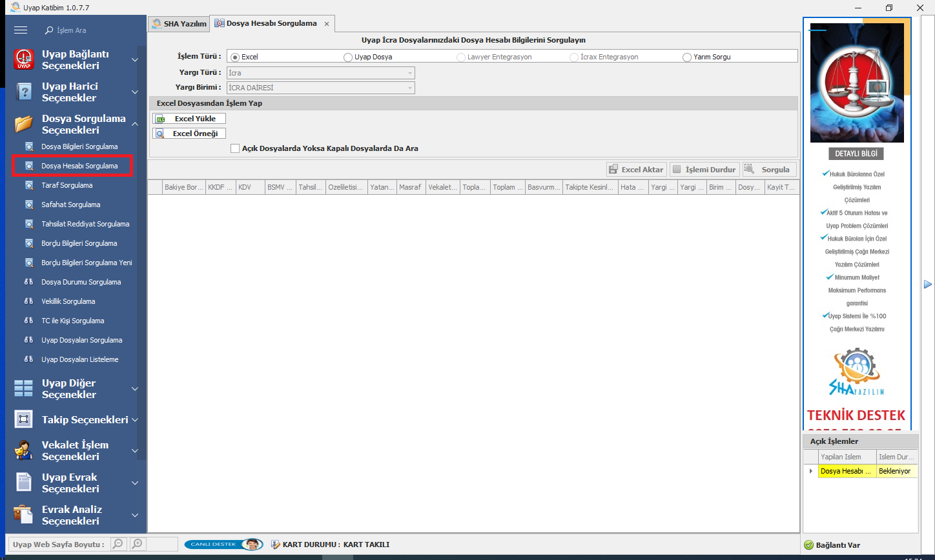Click the Uyap Bağlantı Seçenekleri icon

tap(24, 59)
